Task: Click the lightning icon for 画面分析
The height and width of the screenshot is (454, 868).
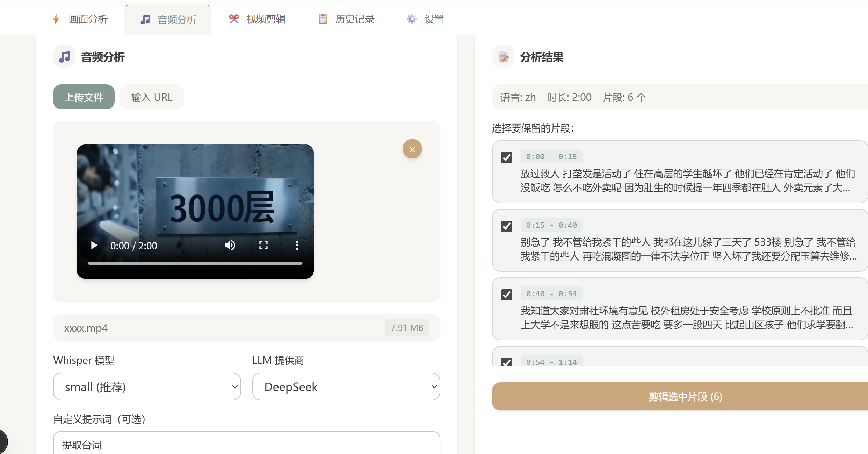Action: 56,19
